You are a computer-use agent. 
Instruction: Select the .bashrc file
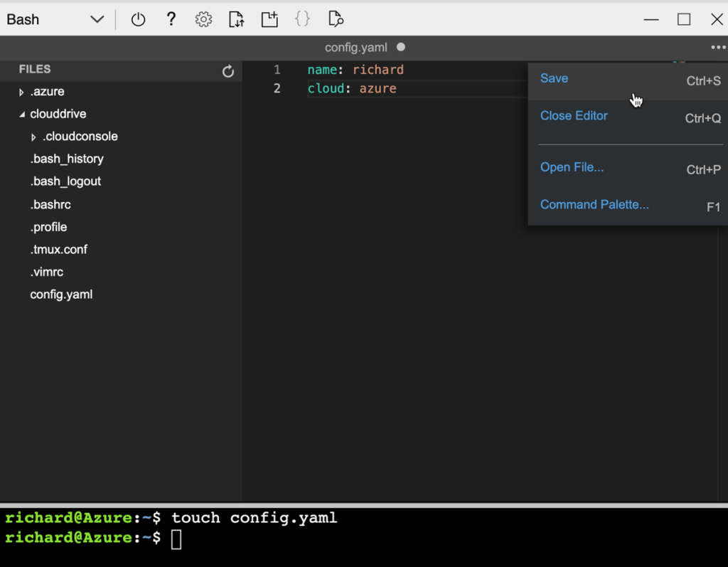[50, 205]
